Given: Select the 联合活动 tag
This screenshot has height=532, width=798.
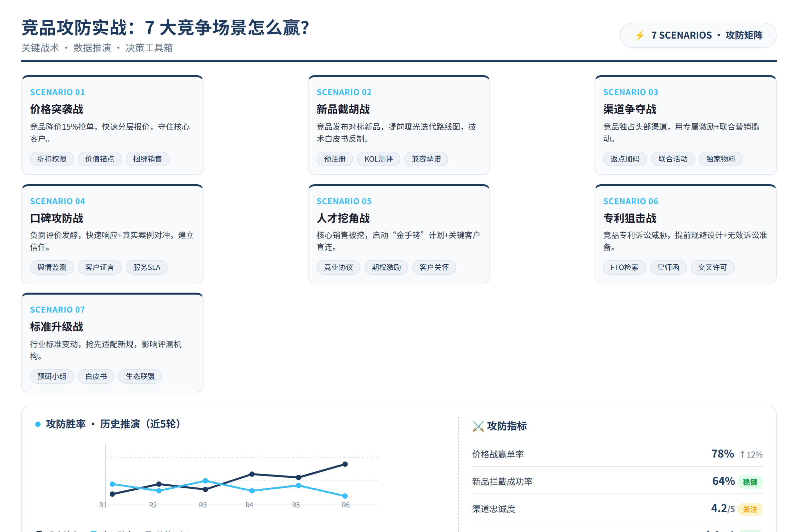Looking at the screenshot, I should 673,159.
